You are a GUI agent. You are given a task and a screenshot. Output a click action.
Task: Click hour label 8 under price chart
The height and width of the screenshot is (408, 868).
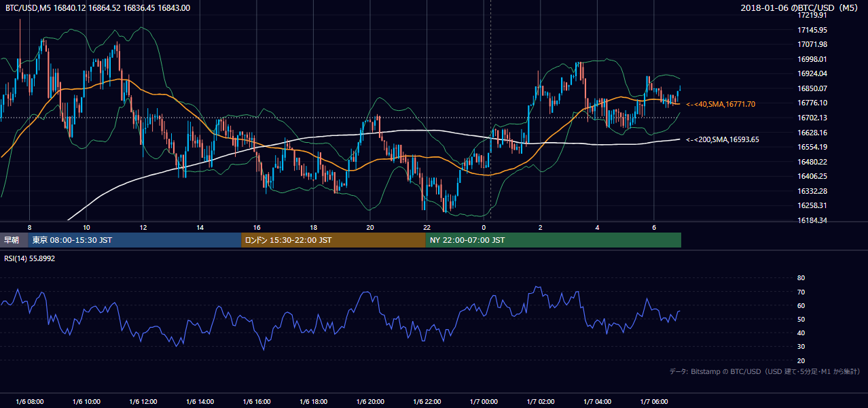click(x=29, y=227)
